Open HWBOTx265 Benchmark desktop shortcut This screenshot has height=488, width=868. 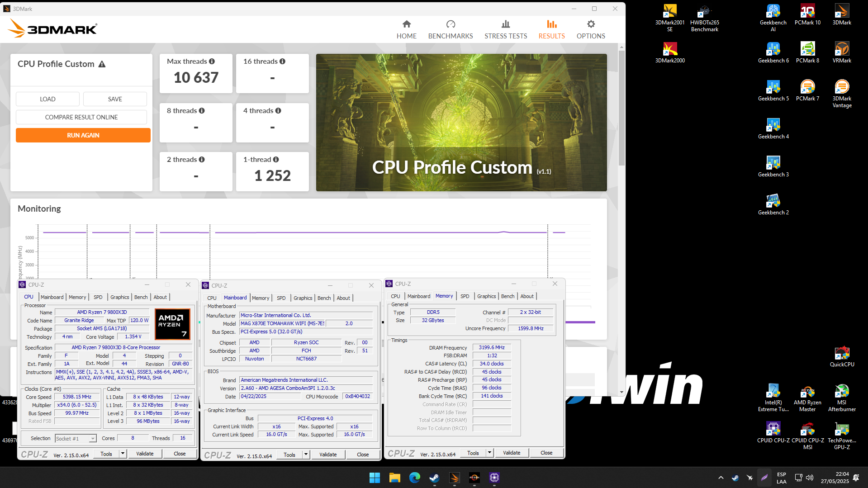pos(704,18)
